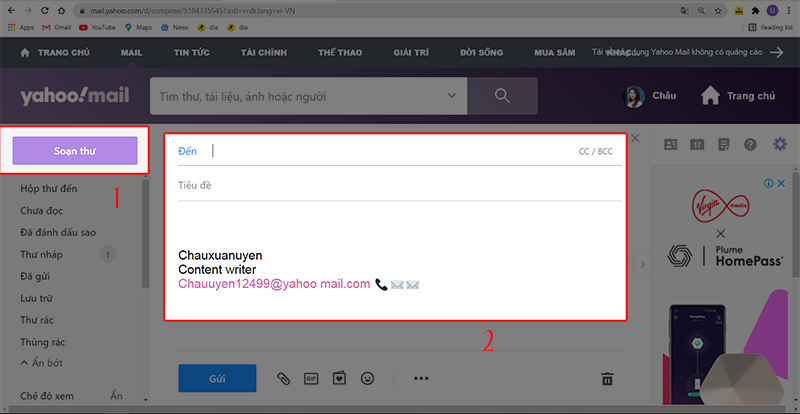This screenshot has height=414, width=800.
Task: Go to TRANG CHỦ in top nav
Action: (55, 53)
